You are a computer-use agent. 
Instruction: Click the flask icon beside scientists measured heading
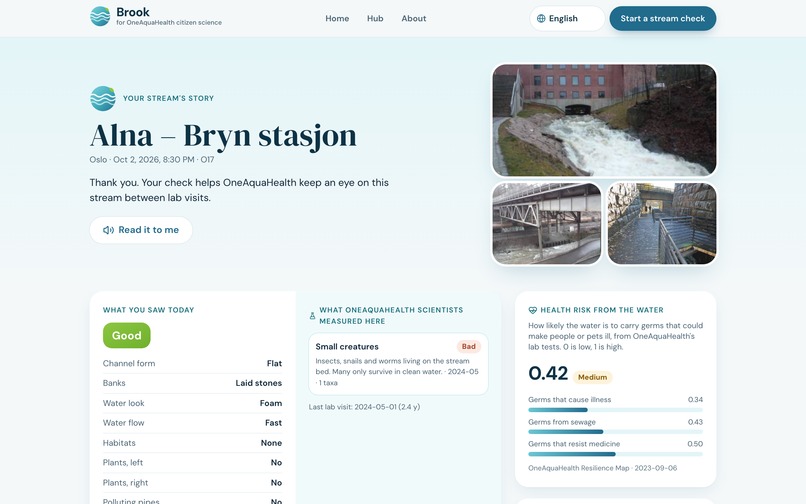pyautogui.click(x=312, y=316)
